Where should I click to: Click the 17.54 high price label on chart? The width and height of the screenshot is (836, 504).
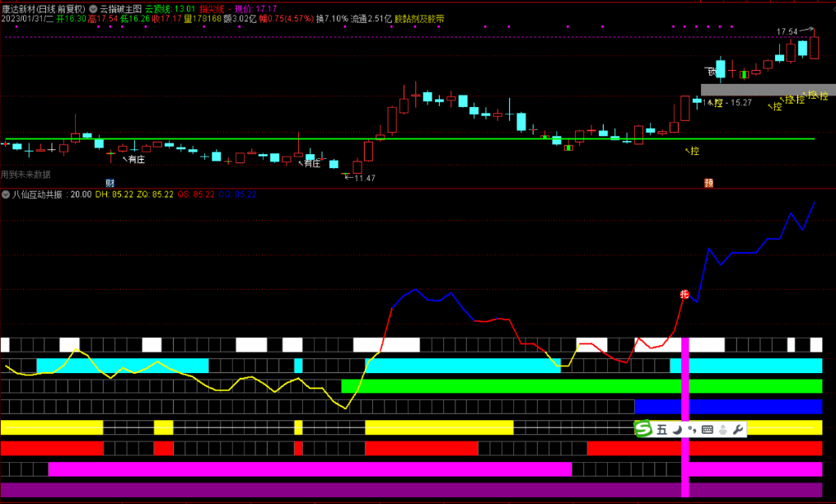click(x=787, y=32)
